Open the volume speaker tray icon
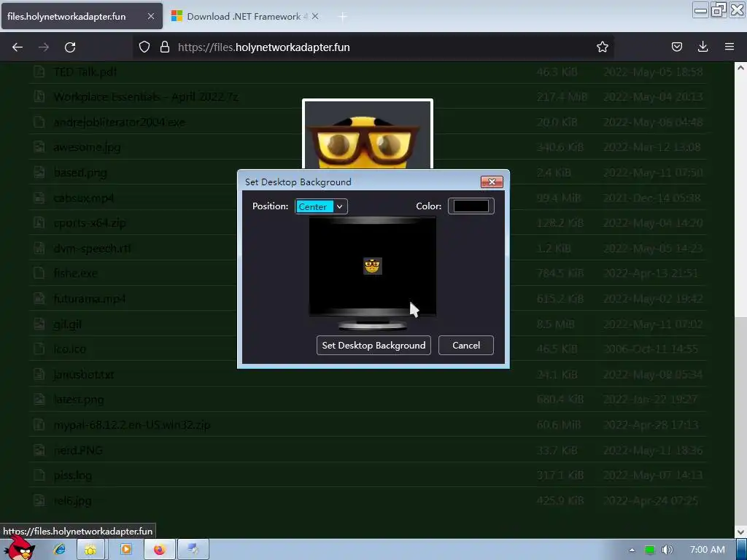Screen dimensions: 747x560 tap(667, 550)
